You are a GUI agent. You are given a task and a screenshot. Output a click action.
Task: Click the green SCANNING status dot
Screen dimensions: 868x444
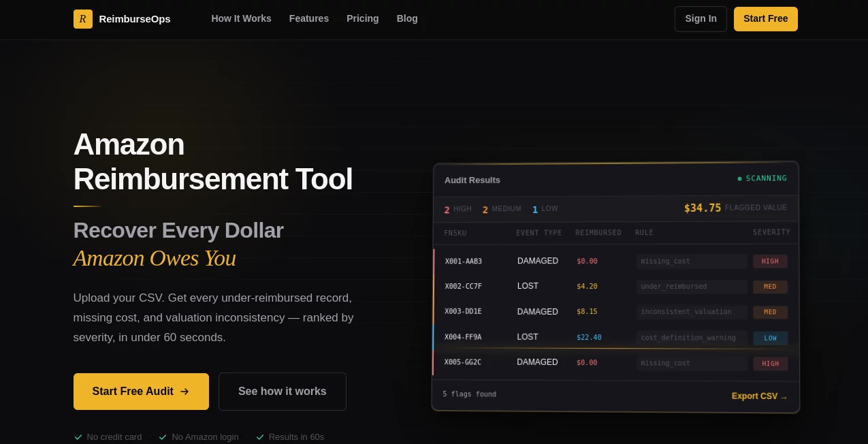click(740, 178)
